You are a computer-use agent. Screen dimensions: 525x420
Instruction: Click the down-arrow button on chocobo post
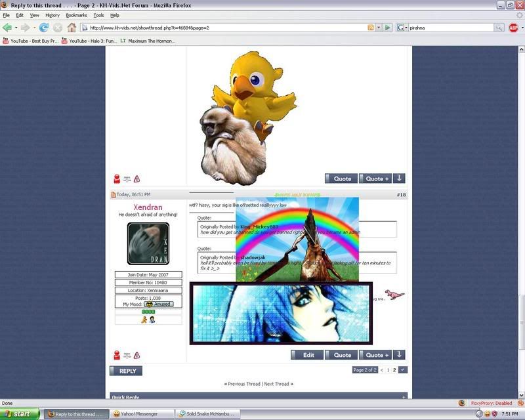(399, 178)
